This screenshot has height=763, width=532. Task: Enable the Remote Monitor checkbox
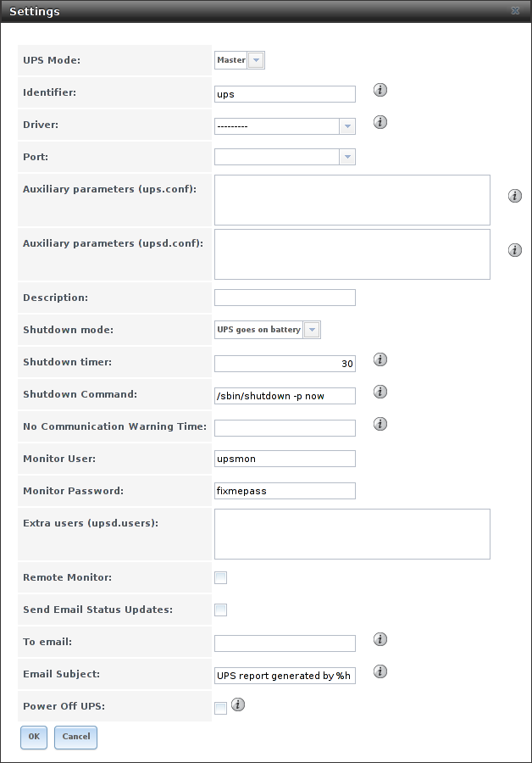(x=221, y=578)
